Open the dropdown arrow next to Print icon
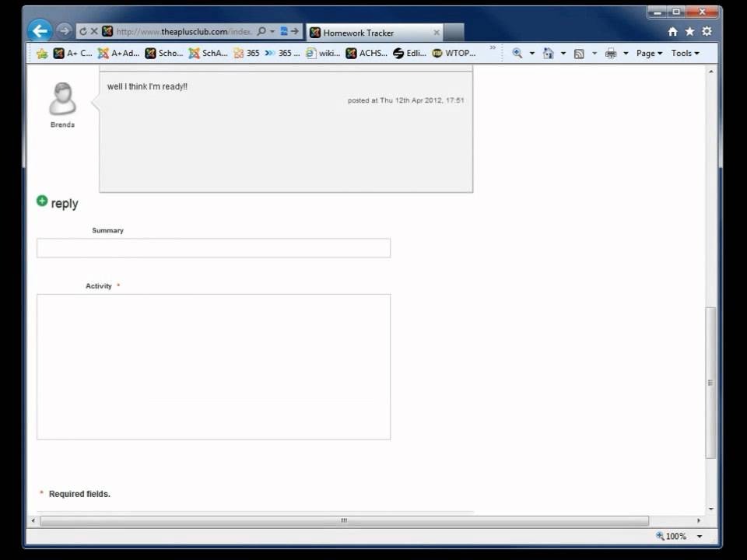Screen dimensions: 747x560 pos(626,54)
